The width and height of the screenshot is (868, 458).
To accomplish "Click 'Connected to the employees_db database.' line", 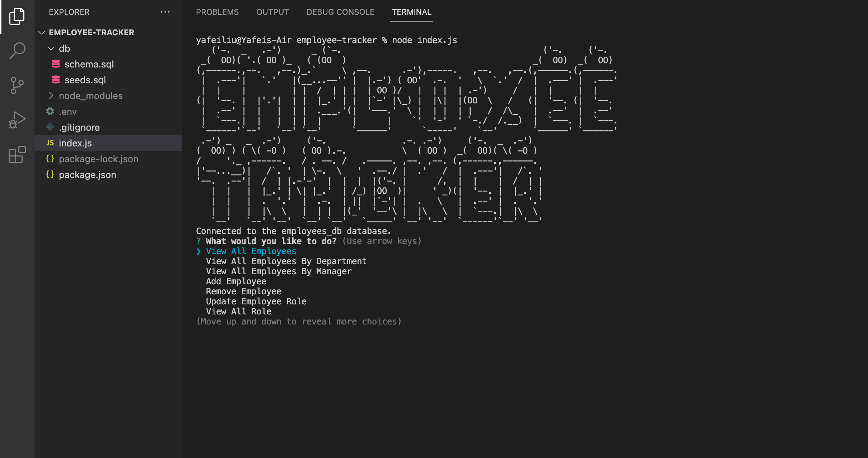I will click(x=293, y=231).
